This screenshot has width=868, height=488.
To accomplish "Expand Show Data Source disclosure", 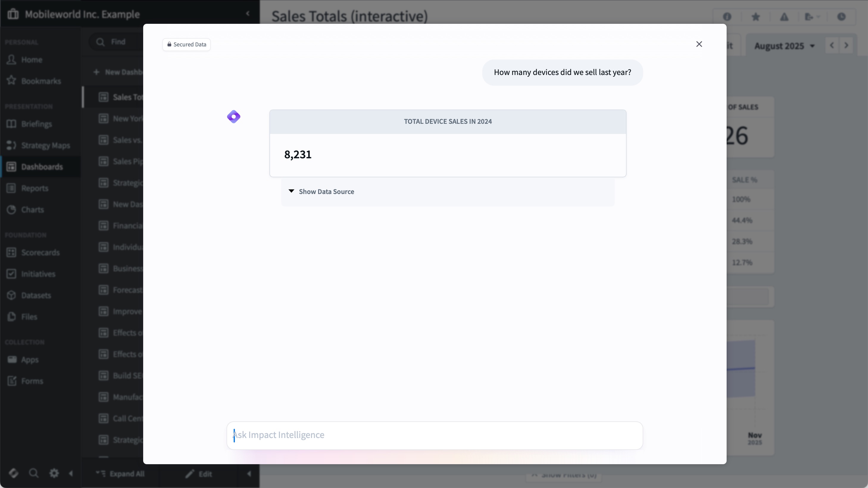I will (x=321, y=192).
